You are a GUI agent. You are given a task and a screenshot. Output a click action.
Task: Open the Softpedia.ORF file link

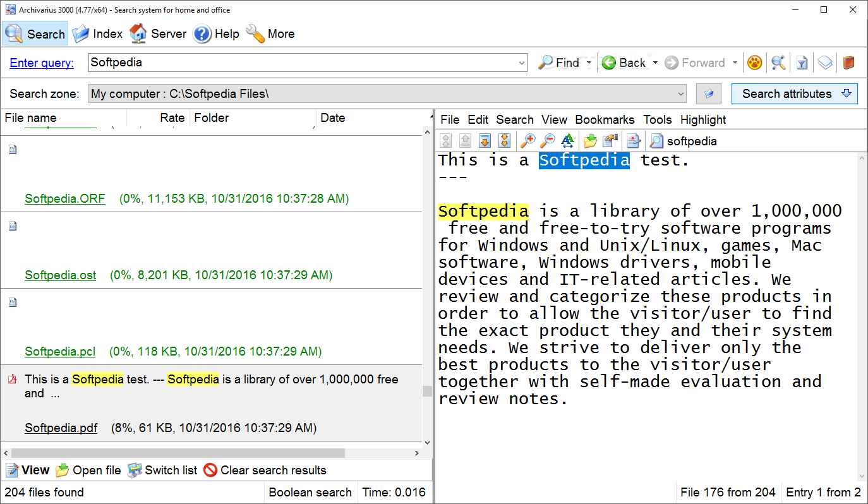coord(65,199)
